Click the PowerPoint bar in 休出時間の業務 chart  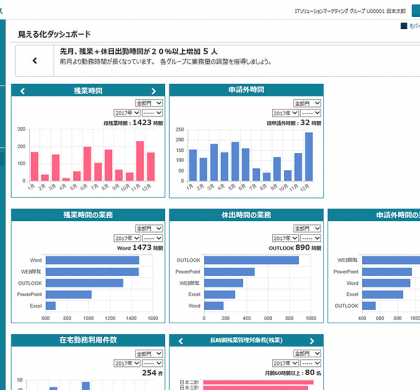point(229,272)
